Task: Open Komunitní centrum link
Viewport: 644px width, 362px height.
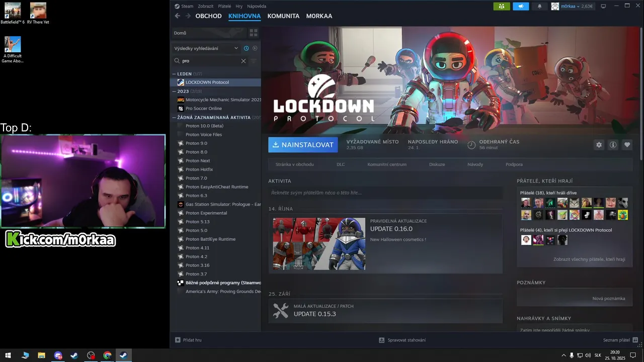Action: coord(387,164)
